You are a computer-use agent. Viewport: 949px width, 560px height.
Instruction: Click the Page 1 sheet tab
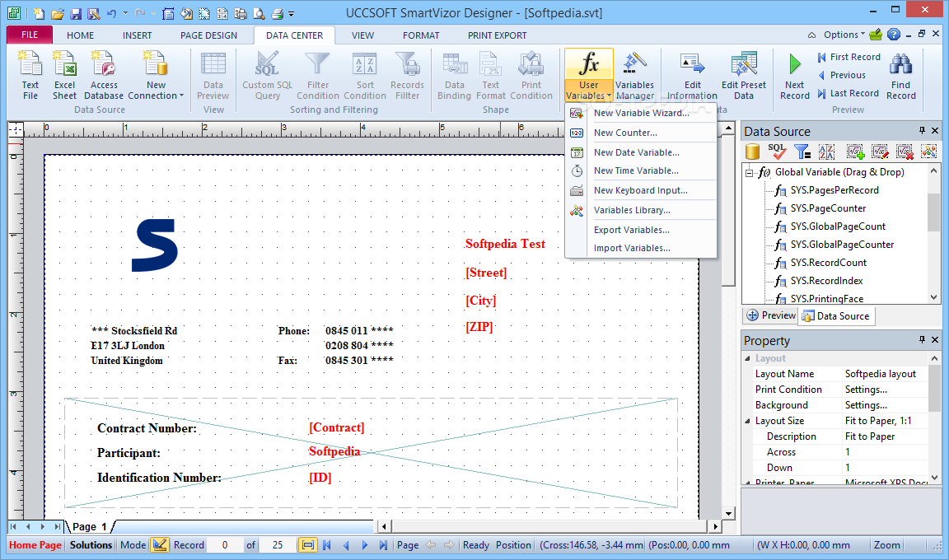[90, 527]
